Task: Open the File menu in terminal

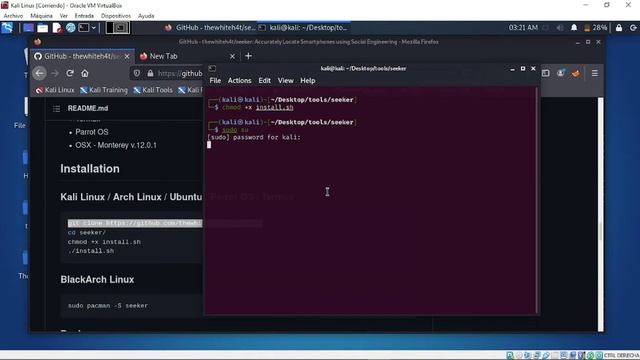Action: [215, 80]
